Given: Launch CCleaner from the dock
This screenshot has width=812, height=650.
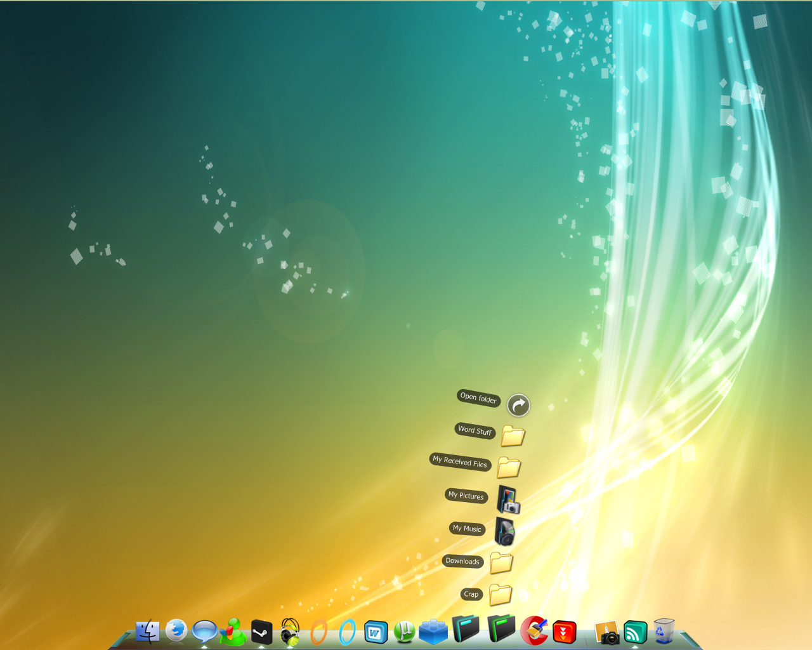Looking at the screenshot, I should click(535, 631).
